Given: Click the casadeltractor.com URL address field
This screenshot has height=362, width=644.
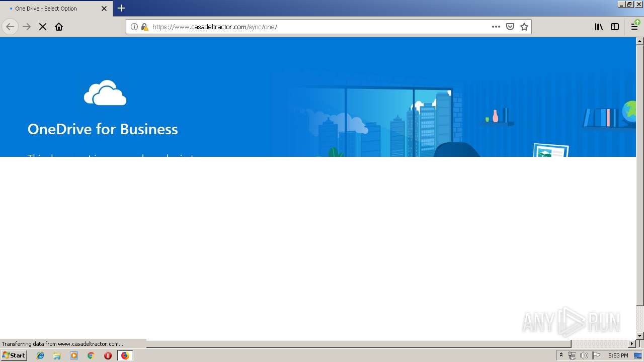Looking at the screenshot, I should coord(319,27).
